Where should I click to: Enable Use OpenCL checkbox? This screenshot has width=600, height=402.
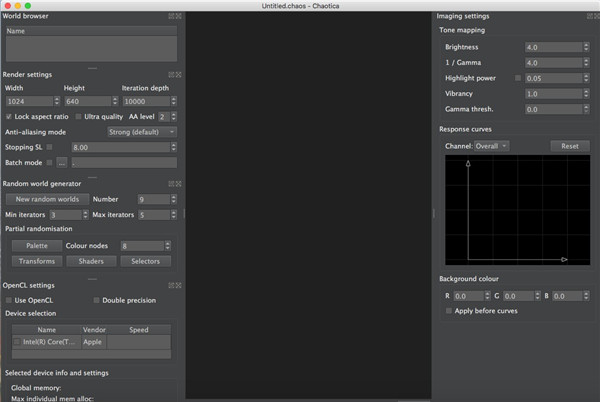10,300
